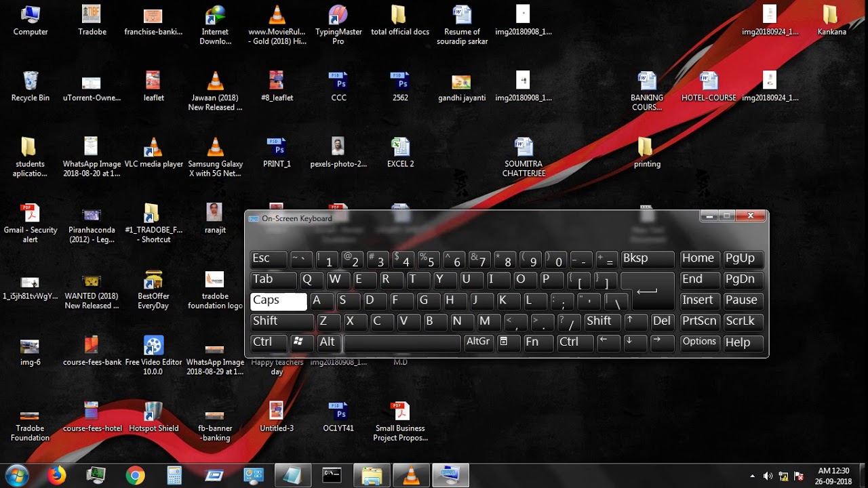
Task: Select the pexels-photo-2... image thumbnail
Action: [338, 152]
